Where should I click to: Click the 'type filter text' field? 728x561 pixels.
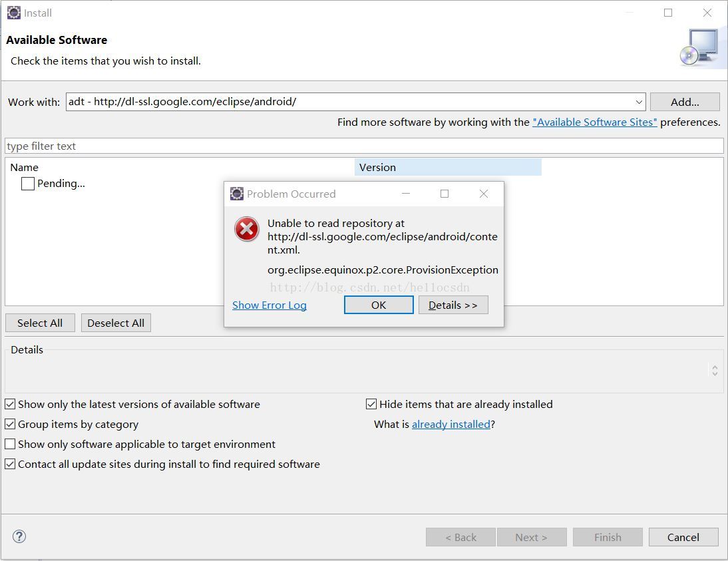(363, 146)
